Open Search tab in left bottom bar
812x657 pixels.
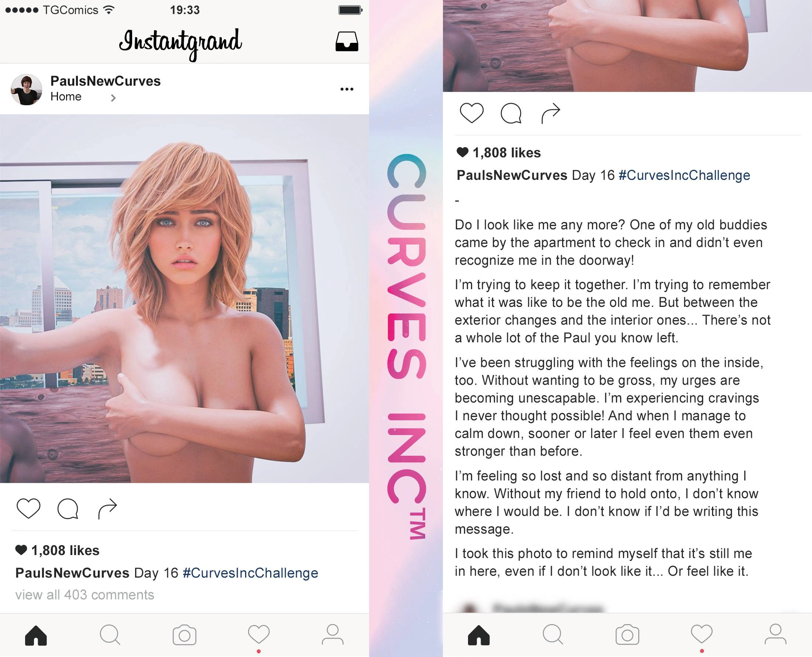(110, 635)
